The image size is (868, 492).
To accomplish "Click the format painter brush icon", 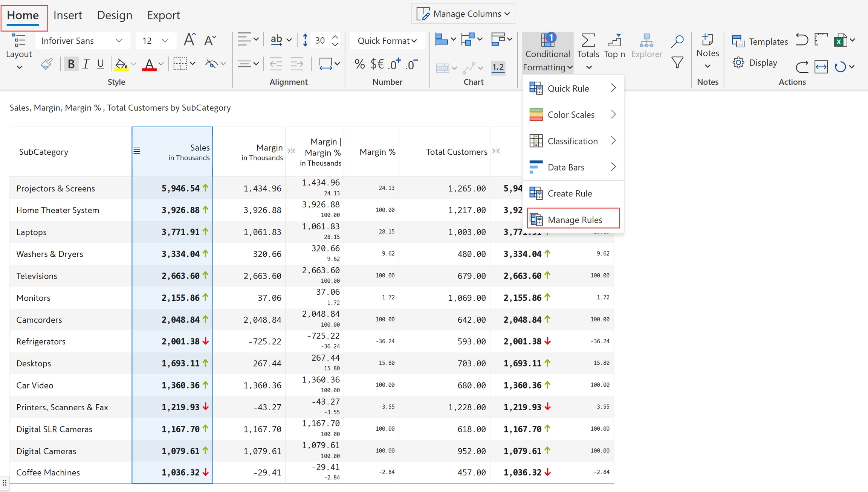I will 46,64.
